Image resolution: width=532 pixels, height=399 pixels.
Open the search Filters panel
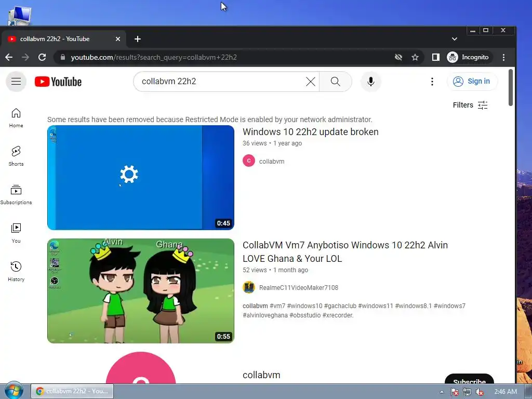(470, 105)
